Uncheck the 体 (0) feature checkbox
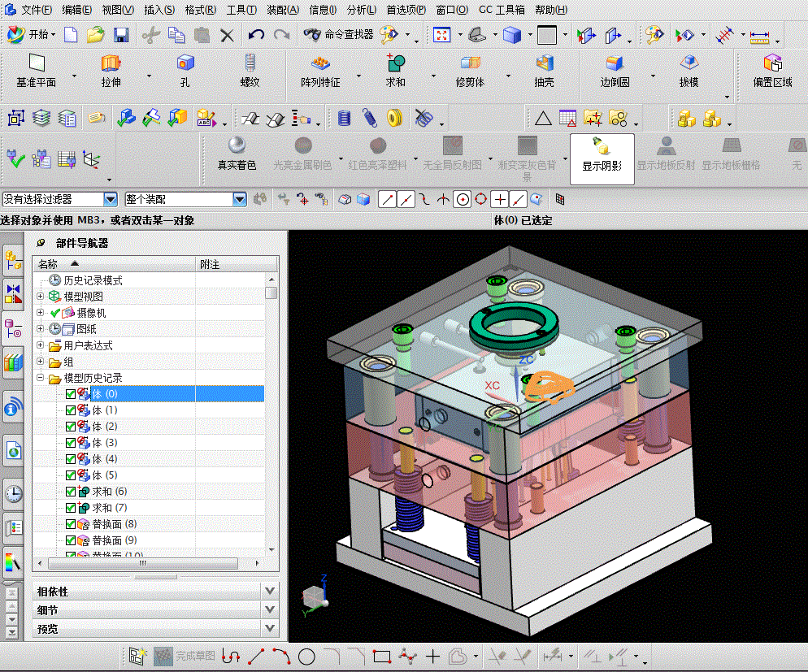 click(71, 394)
